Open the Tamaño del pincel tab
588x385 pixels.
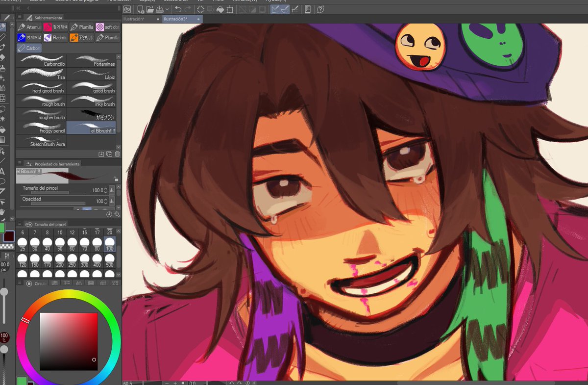47,224
